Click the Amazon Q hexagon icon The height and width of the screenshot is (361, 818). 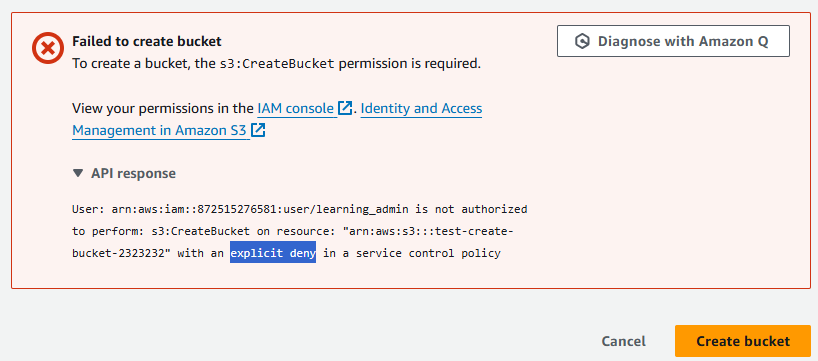tap(582, 41)
